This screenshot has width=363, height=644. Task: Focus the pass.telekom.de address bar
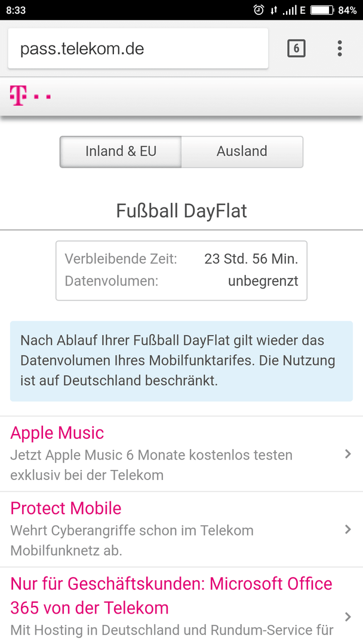tap(138, 48)
